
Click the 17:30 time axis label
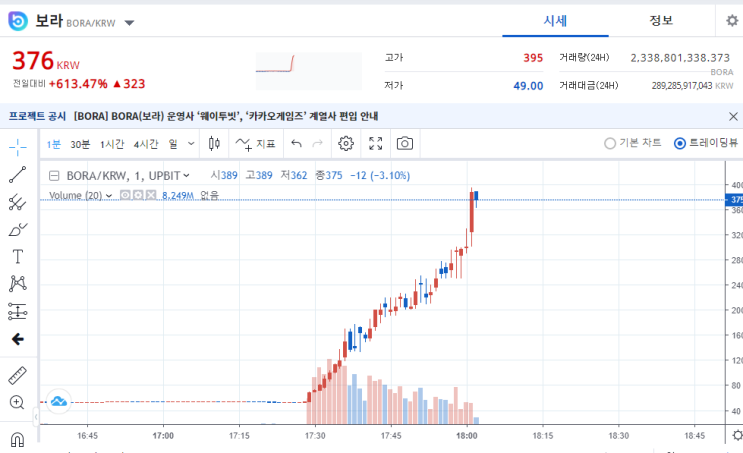coord(315,435)
